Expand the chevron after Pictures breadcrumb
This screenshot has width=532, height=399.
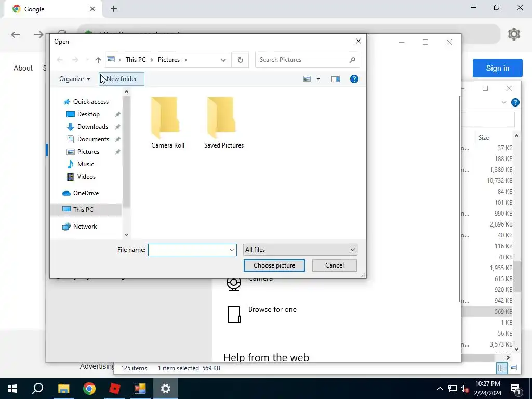185,60
